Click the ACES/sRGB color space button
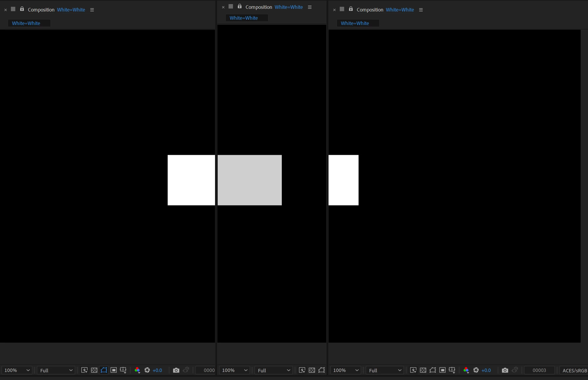This screenshot has height=380, width=588. click(574, 370)
